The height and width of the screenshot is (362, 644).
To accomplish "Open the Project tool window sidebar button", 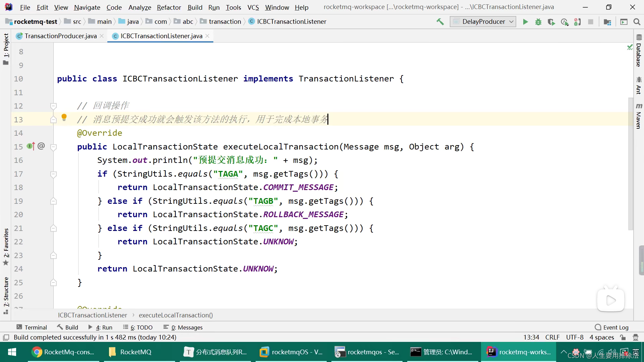I will pos(6,49).
